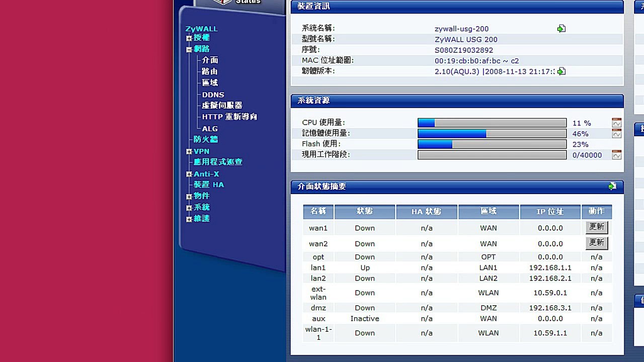Expand the 系統 tree node
644x362 pixels.
point(189,208)
